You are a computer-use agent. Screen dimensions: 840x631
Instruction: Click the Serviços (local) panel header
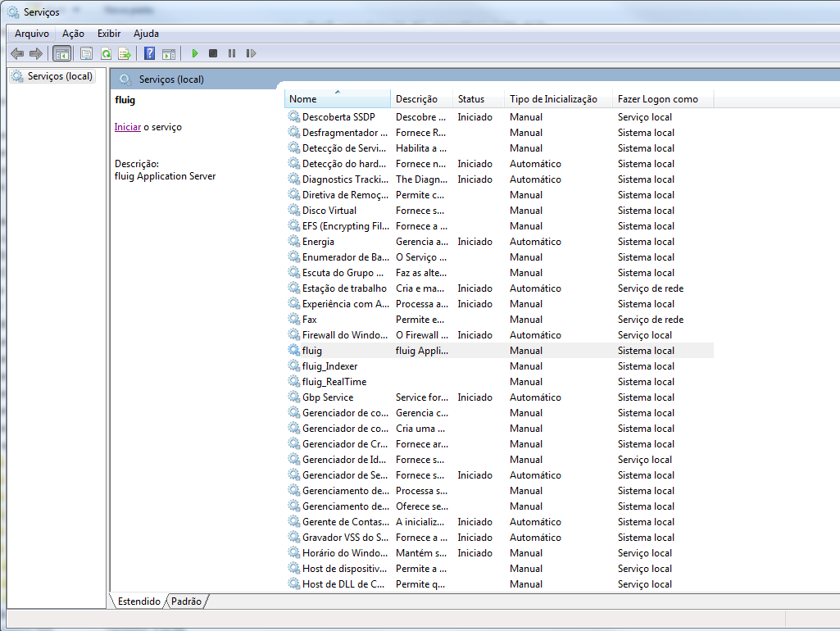(x=171, y=79)
